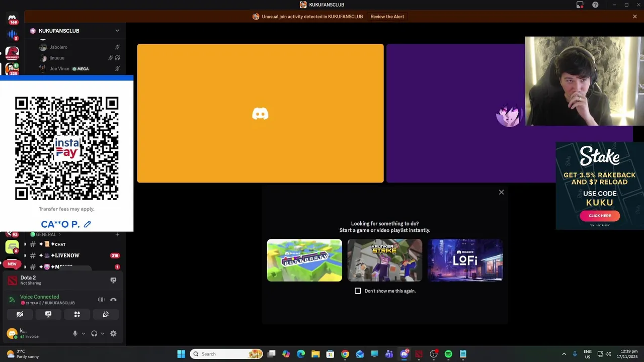Open Windows Start menu
The image size is (644, 362).
click(x=181, y=354)
